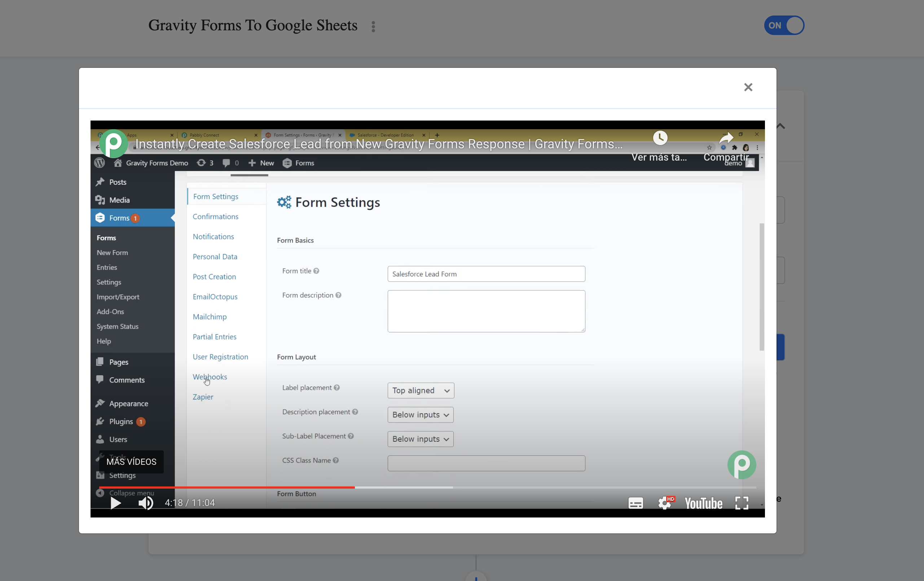Click the MÁS VÍDEOS button
924x581 pixels.
(131, 462)
